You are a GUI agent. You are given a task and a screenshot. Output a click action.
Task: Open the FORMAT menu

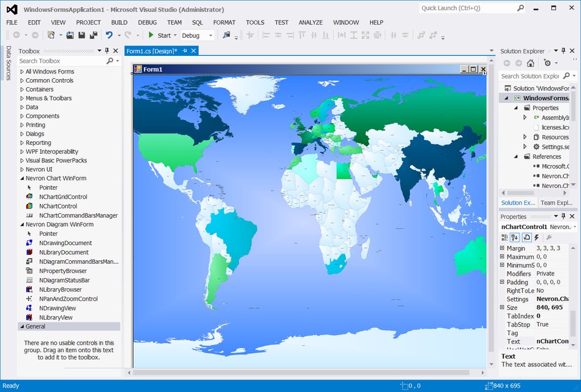click(224, 22)
